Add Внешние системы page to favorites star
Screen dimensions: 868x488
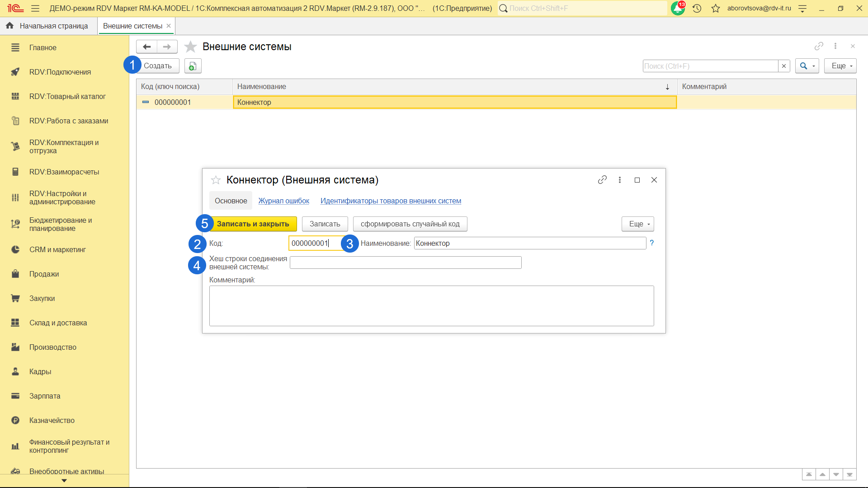click(x=191, y=47)
